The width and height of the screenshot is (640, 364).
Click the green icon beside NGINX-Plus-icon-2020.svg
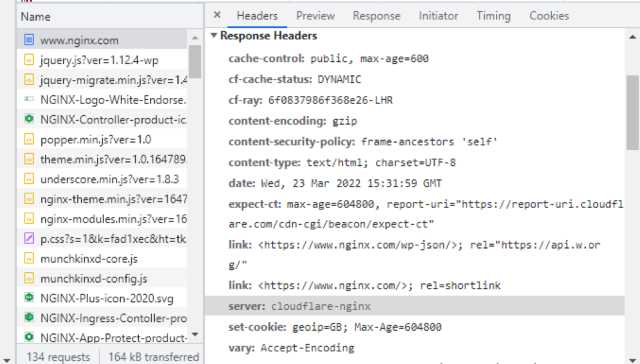29,297
